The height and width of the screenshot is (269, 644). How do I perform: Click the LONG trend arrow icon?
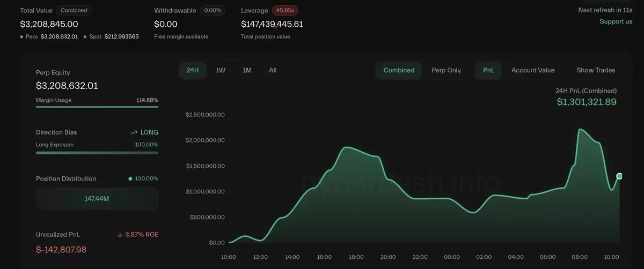(x=134, y=132)
